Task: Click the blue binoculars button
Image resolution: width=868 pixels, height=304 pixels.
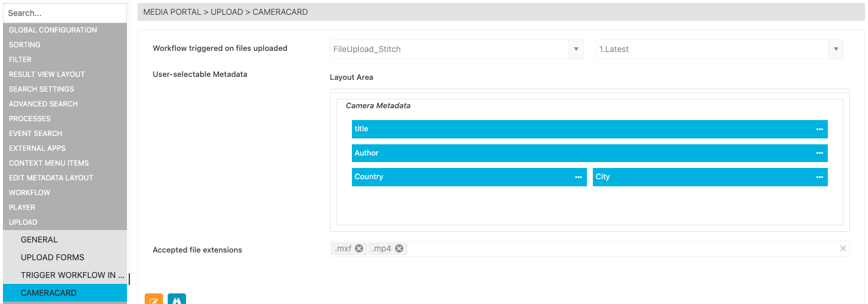Action: 177,300
